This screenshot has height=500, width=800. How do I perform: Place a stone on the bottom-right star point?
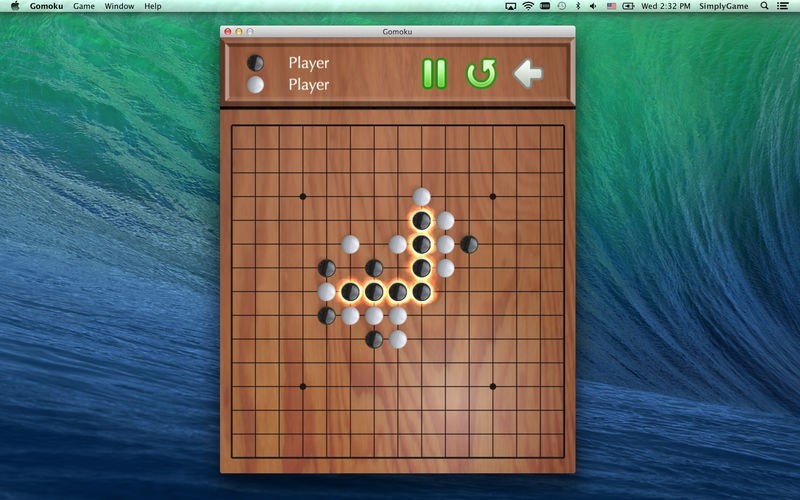point(493,386)
